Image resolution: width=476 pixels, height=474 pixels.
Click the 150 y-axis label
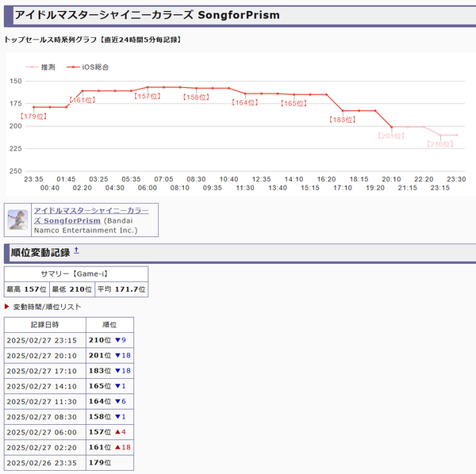(16, 81)
